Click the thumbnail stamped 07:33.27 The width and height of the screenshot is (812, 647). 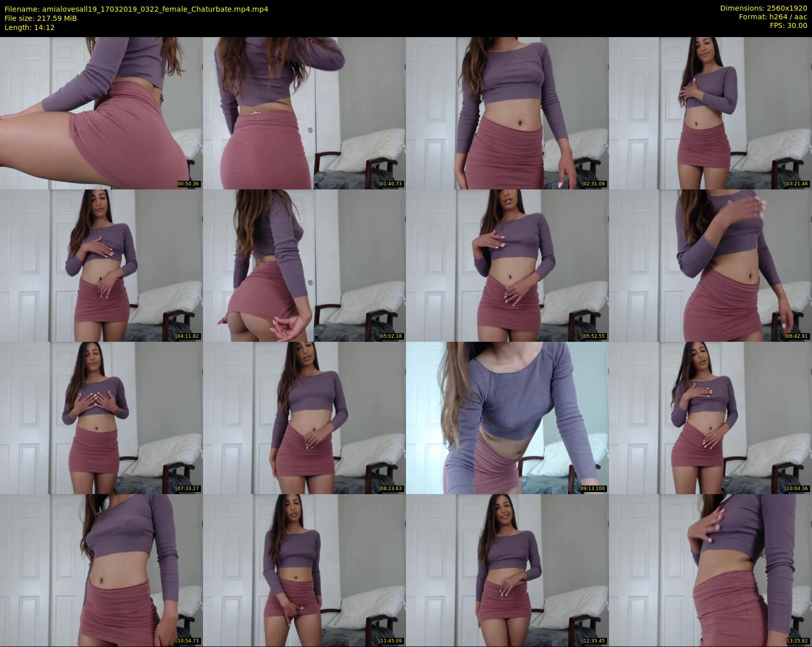[101, 417]
